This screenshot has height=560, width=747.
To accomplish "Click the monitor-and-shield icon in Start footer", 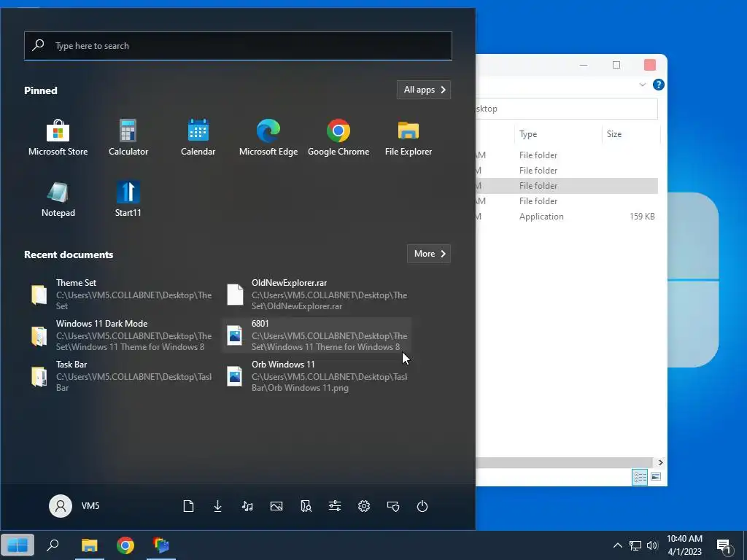I will coord(393,506).
